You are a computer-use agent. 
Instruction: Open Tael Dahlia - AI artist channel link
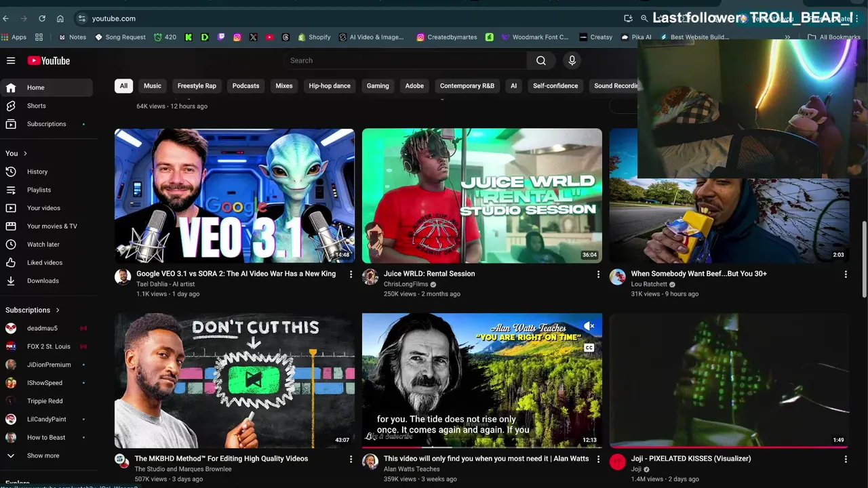(x=165, y=284)
